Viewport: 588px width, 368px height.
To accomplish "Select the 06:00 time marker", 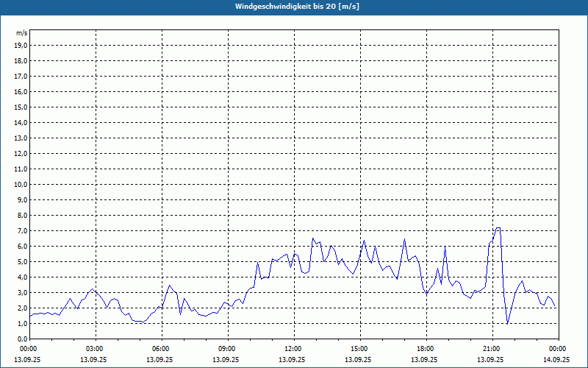I will [x=161, y=349].
